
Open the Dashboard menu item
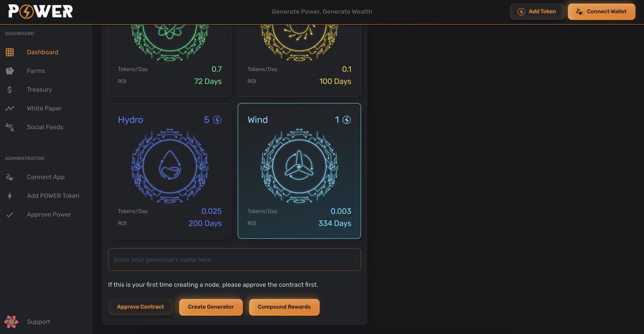(42, 50)
